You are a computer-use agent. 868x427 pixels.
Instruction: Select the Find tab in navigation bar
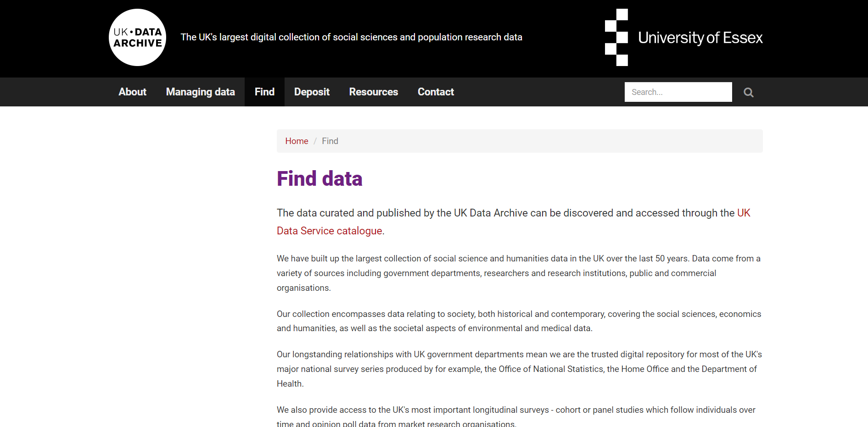pos(264,92)
